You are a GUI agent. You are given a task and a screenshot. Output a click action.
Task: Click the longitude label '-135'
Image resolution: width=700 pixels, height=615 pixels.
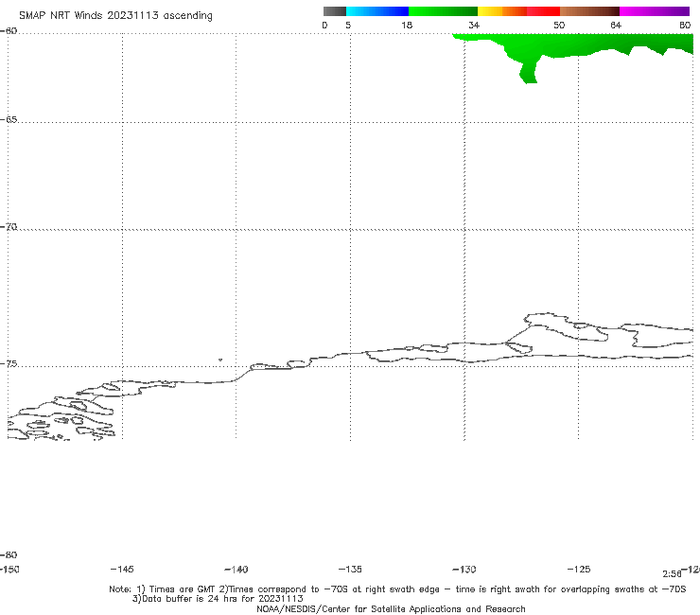coord(350,569)
